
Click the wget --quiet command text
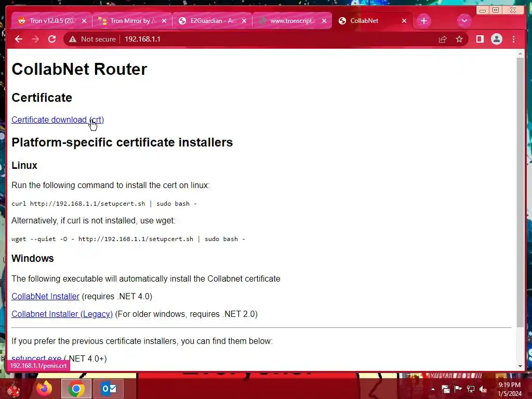click(x=128, y=239)
